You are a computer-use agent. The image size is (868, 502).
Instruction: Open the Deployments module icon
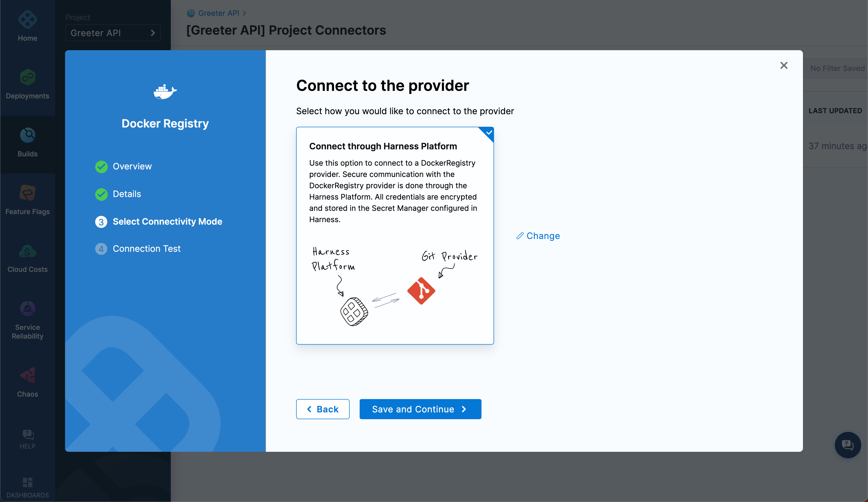click(x=28, y=77)
